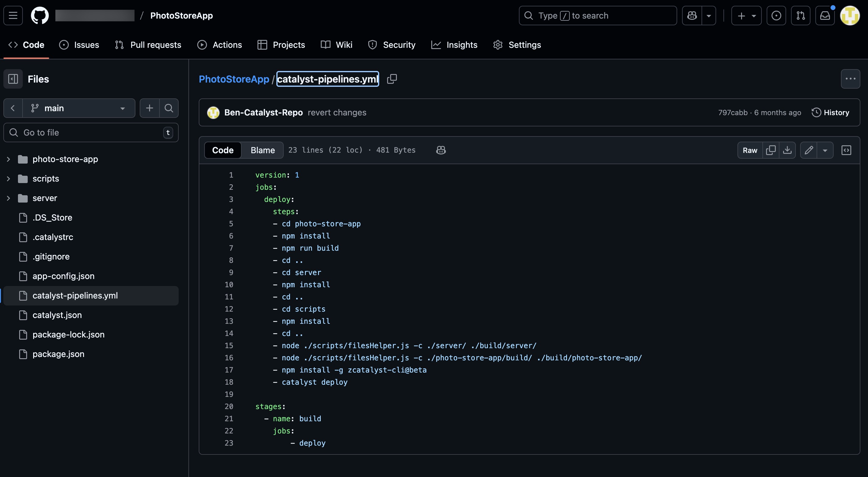Go to GitHub homepage via Octocat logo
The width and height of the screenshot is (868, 477).
[40, 16]
